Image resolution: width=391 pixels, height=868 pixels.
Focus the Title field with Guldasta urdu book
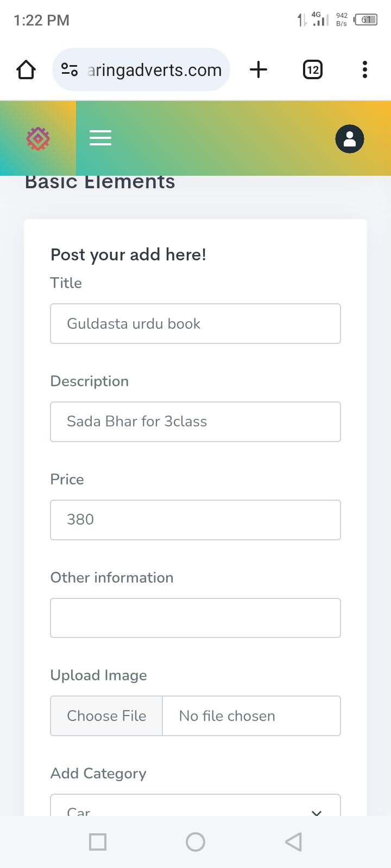point(195,324)
